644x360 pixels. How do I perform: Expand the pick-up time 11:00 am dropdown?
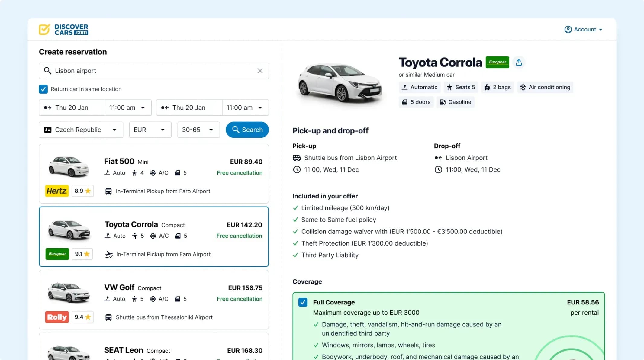(x=128, y=108)
